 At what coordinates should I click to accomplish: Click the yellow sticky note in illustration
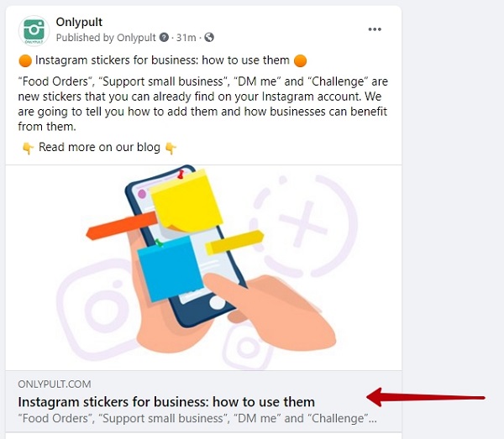click(186, 201)
